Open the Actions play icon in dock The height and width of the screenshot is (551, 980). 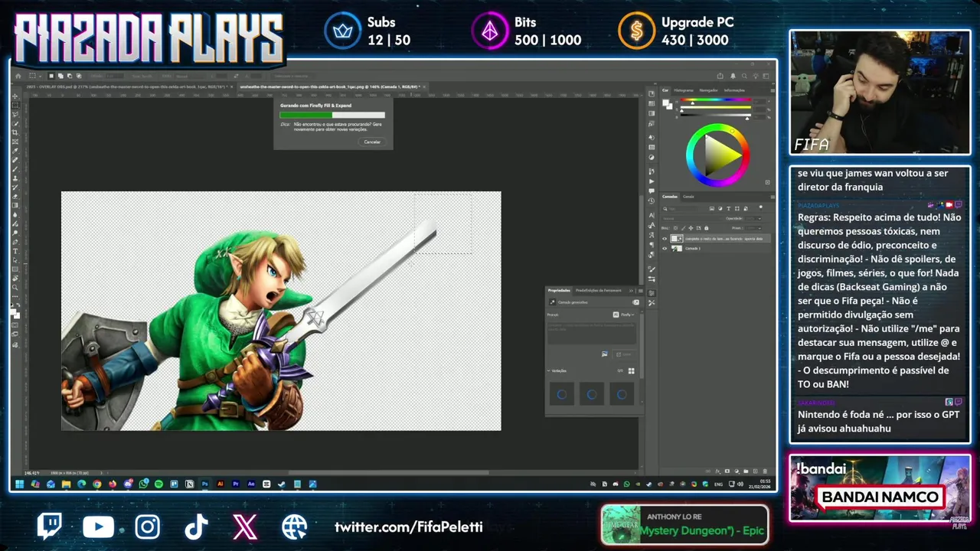pyautogui.click(x=652, y=181)
